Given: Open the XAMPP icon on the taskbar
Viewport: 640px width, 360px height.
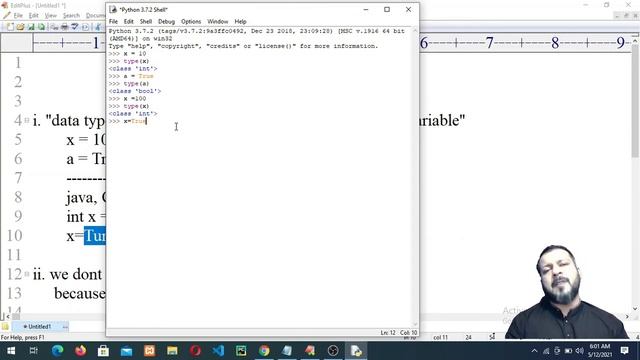Looking at the screenshot, I should click(149, 351).
